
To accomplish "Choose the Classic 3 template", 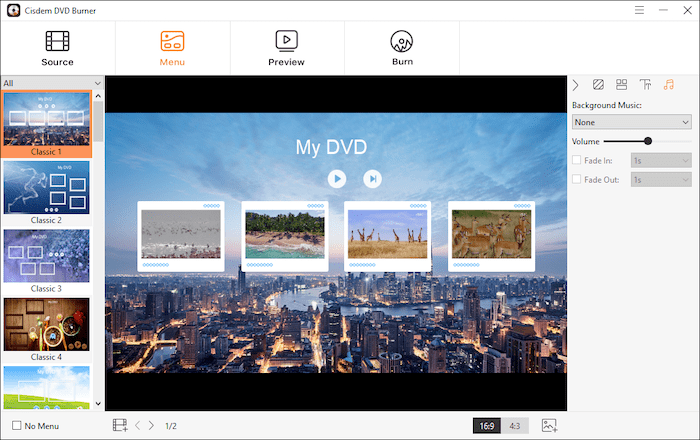I will point(46,261).
